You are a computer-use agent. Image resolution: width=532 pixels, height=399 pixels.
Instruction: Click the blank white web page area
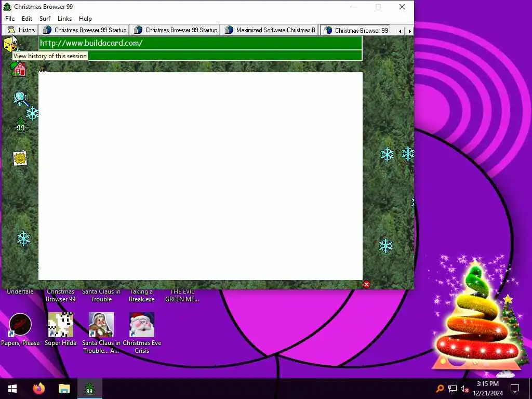(x=200, y=176)
